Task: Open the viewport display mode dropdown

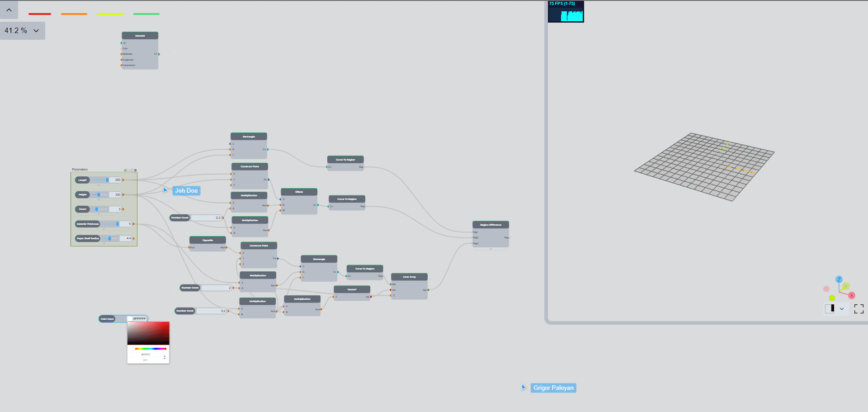Action: tap(841, 309)
